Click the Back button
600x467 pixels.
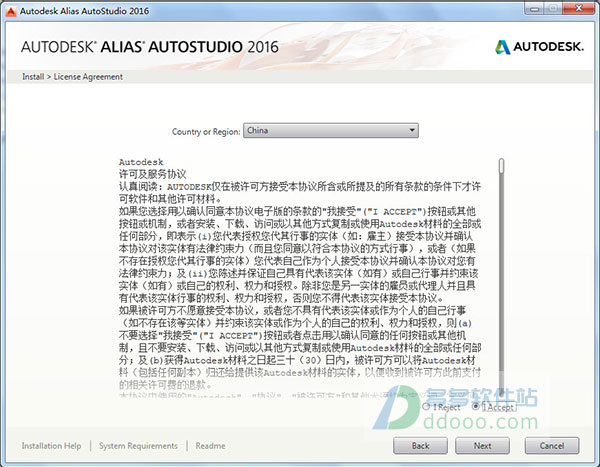pyautogui.click(x=420, y=446)
